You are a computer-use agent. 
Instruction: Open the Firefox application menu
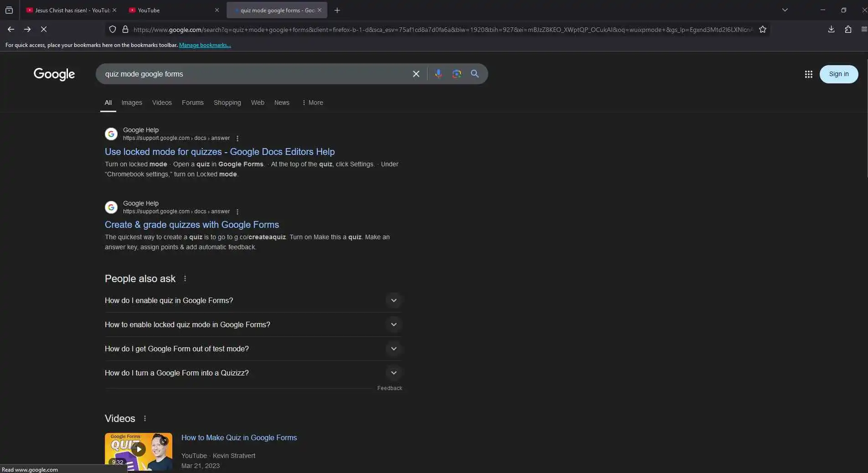[x=864, y=29]
